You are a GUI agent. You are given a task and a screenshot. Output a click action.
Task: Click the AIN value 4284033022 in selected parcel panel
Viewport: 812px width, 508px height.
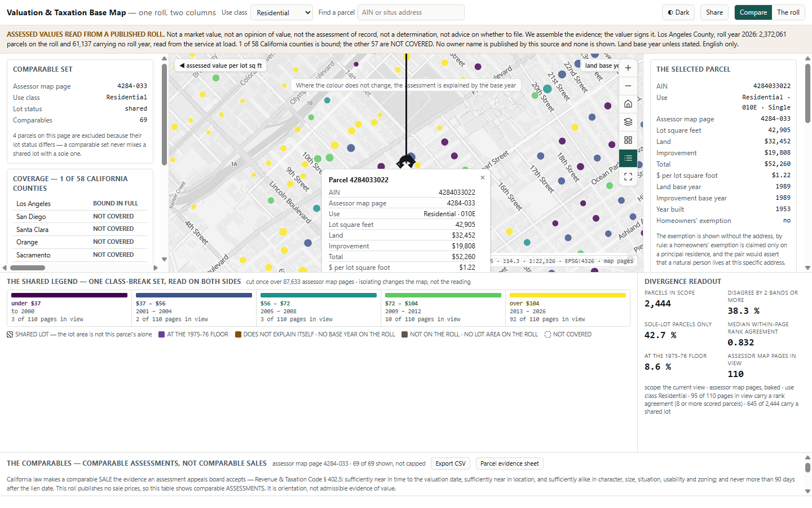pos(771,86)
